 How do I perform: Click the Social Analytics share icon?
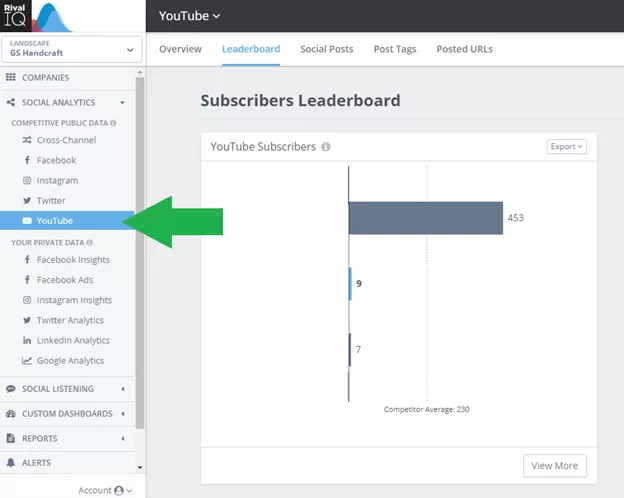tap(11, 102)
